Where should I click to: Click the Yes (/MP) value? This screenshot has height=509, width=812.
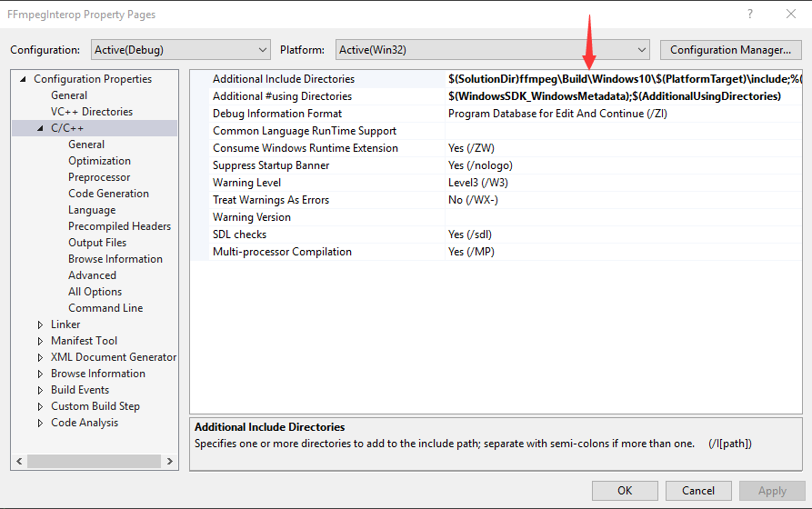coord(471,252)
